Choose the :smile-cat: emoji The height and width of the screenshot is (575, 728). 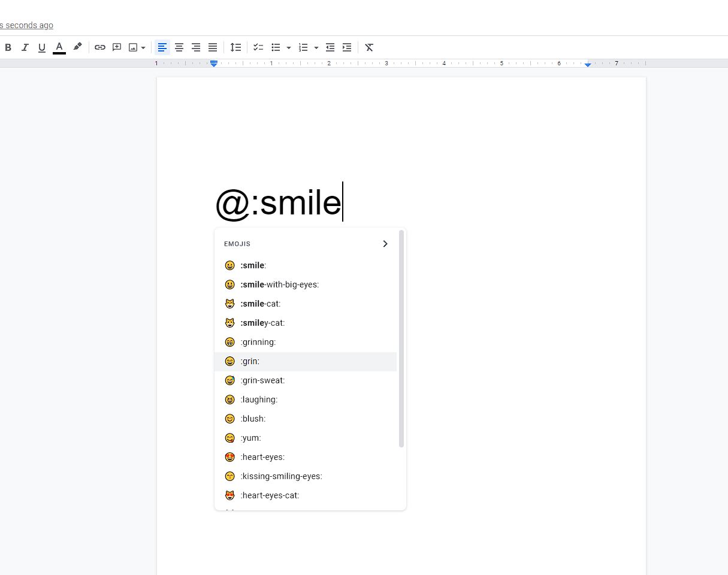coord(306,304)
